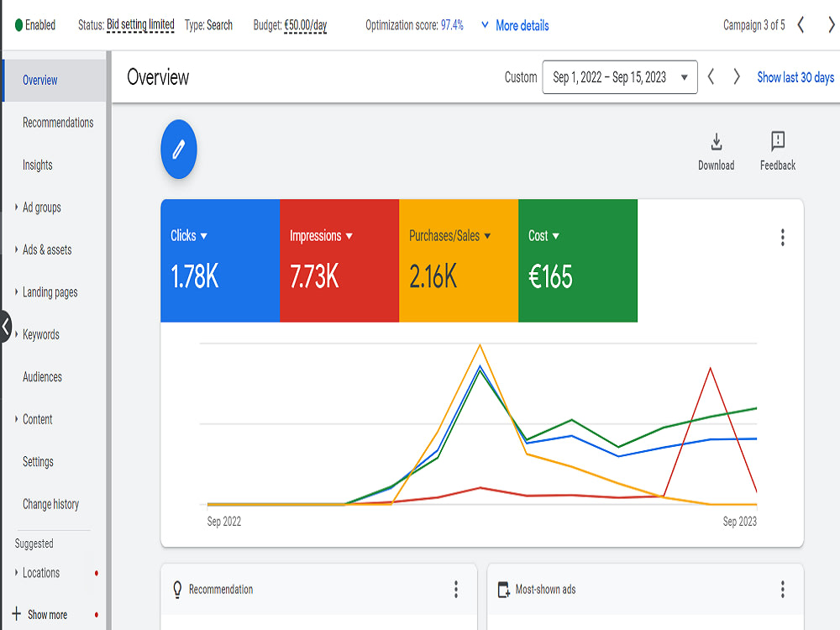This screenshot has width=840, height=630.
Task: Expand Content in sidebar
Action: tap(16, 419)
